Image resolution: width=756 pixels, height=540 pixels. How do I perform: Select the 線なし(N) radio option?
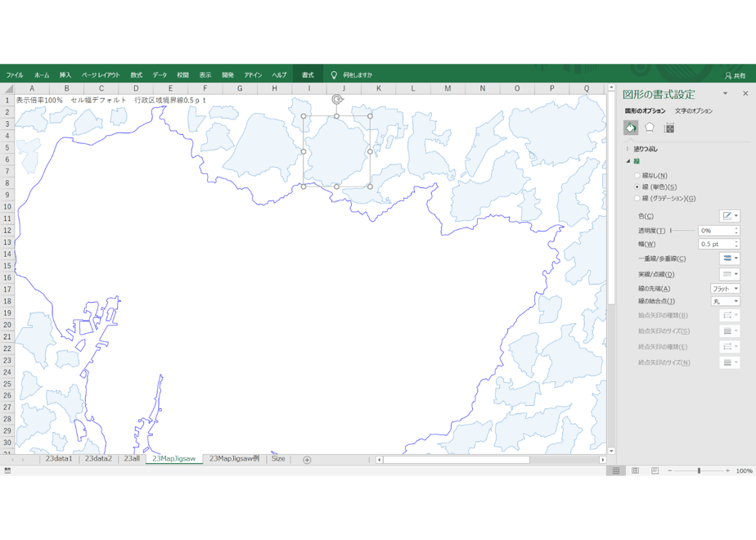(637, 175)
